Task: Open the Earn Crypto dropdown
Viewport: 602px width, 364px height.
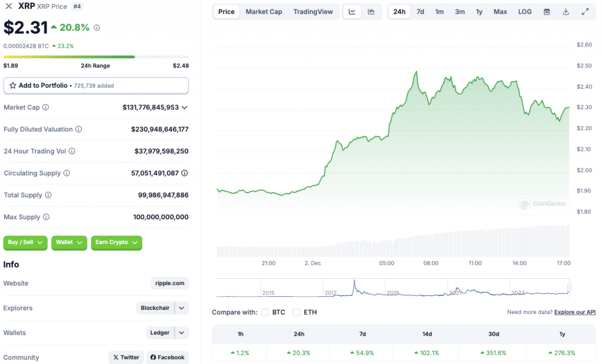Action: point(117,242)
